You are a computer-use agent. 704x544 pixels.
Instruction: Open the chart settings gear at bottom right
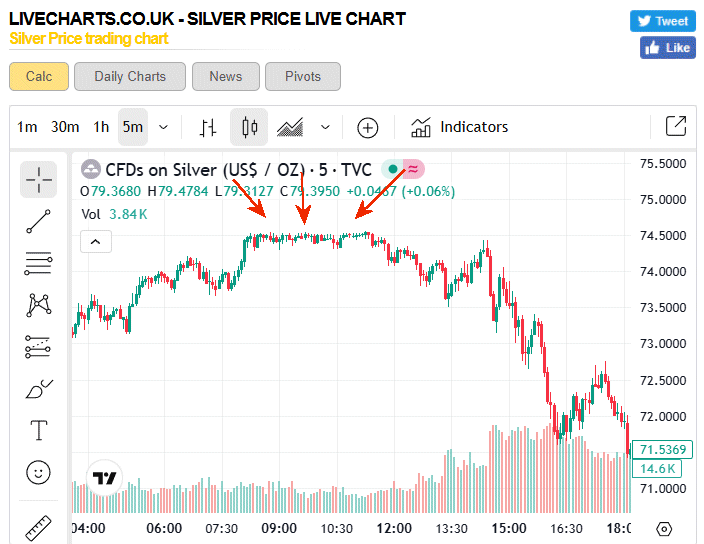(x=665, y=528)
